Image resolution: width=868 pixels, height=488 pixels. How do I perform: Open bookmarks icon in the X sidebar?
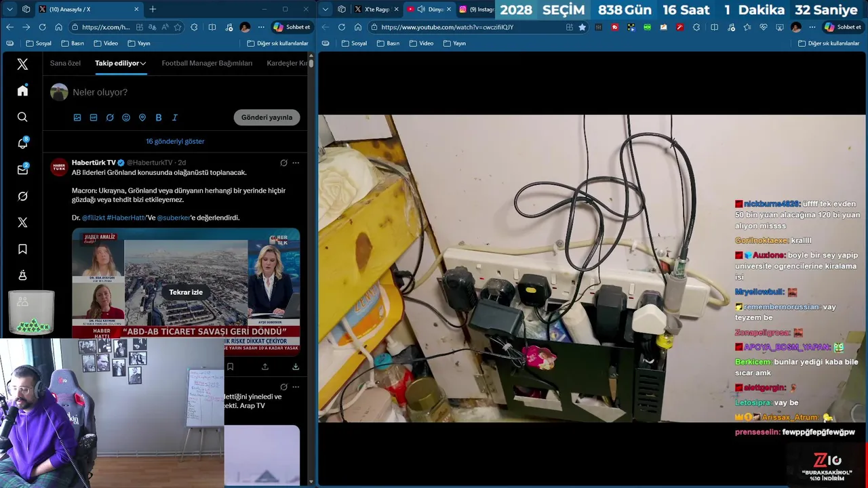point(22,249)
